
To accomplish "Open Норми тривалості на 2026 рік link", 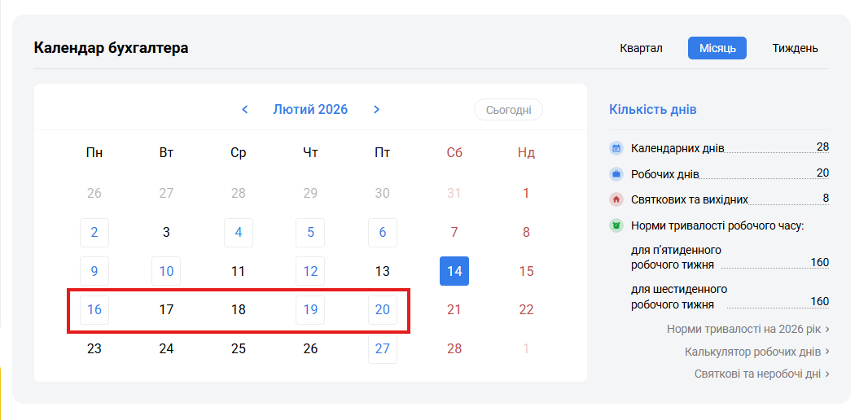I will pyautogui.click(x=747, y=330).
